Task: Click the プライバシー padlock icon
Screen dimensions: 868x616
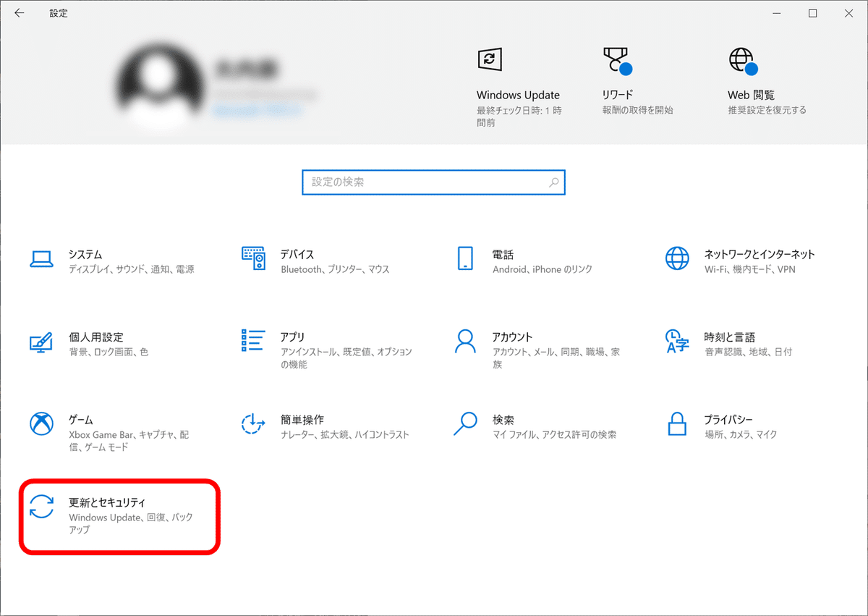Action: click(677, 423)
